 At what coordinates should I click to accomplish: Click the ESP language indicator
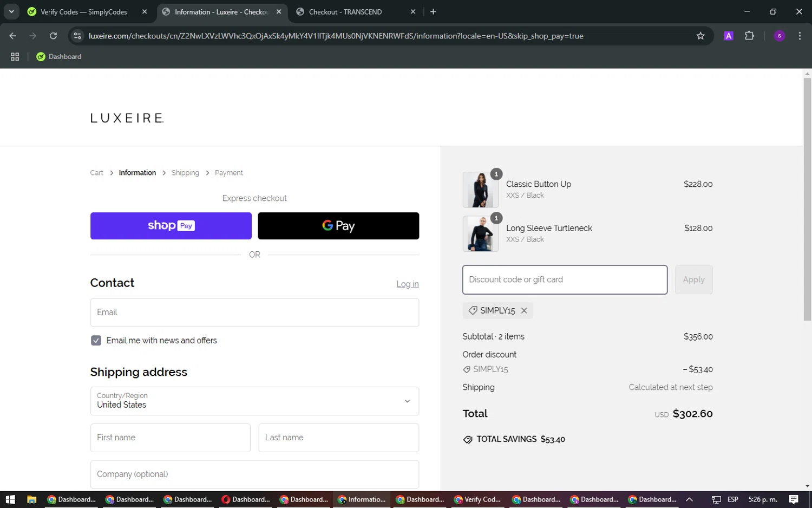(732, 499)
